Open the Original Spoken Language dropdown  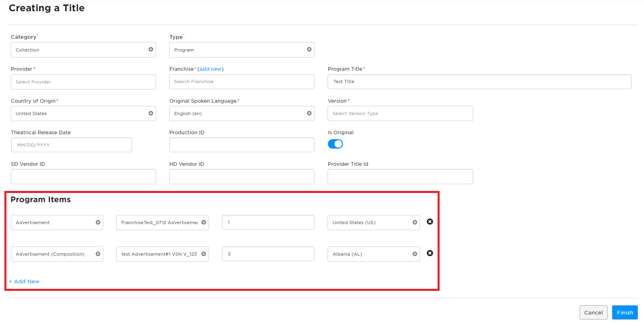coord(242,113)
